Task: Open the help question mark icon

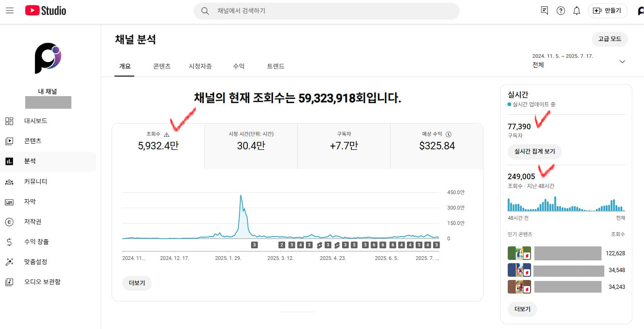Action: tap(560, 11)
